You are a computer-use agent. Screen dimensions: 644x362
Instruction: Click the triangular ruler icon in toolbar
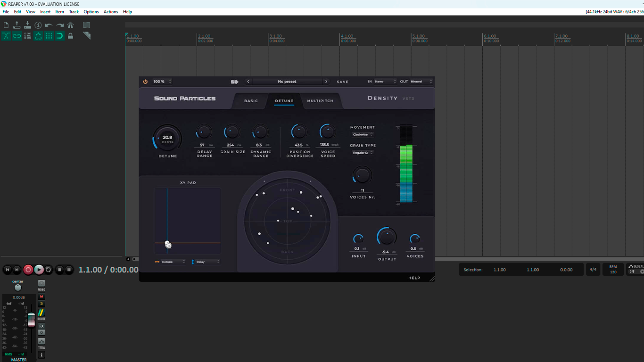(x=86, y=36)
